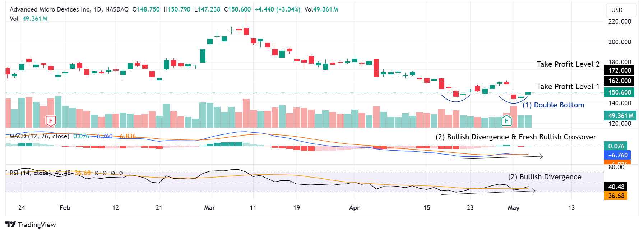Click the 180.000 price axis tick
Screen dimensions: 644x234
[620, 62]
